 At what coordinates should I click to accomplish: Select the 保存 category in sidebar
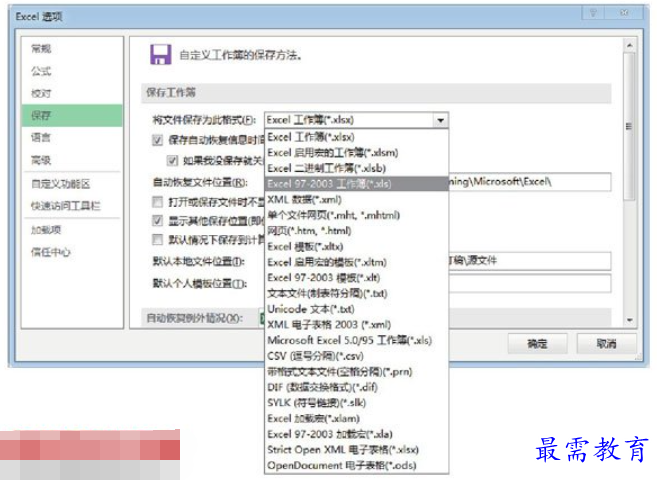click(72, 115)
